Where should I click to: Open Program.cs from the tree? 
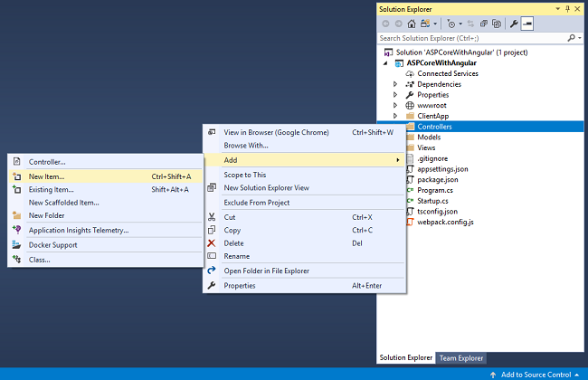(x=434, y=190)
